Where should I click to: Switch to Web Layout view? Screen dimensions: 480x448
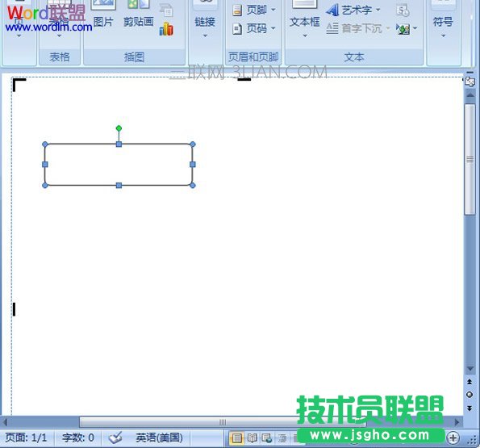pyautogui.click(x=267, y=438)
